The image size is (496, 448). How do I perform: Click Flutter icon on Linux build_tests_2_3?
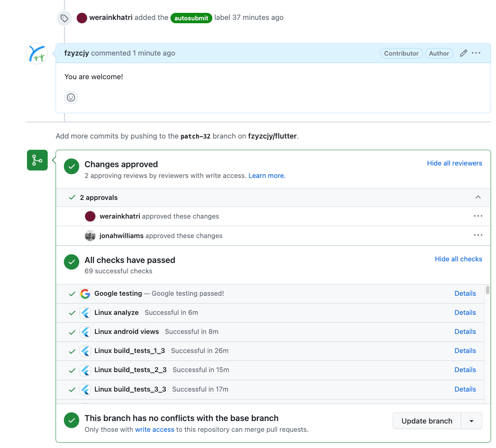(85, 370)
